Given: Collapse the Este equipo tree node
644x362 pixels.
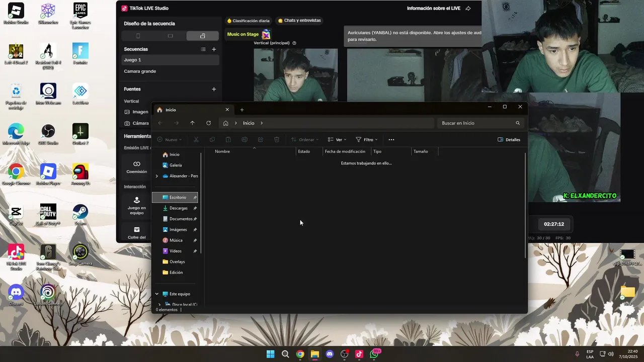Looking at the screenshot, I should tap(156, 294).
